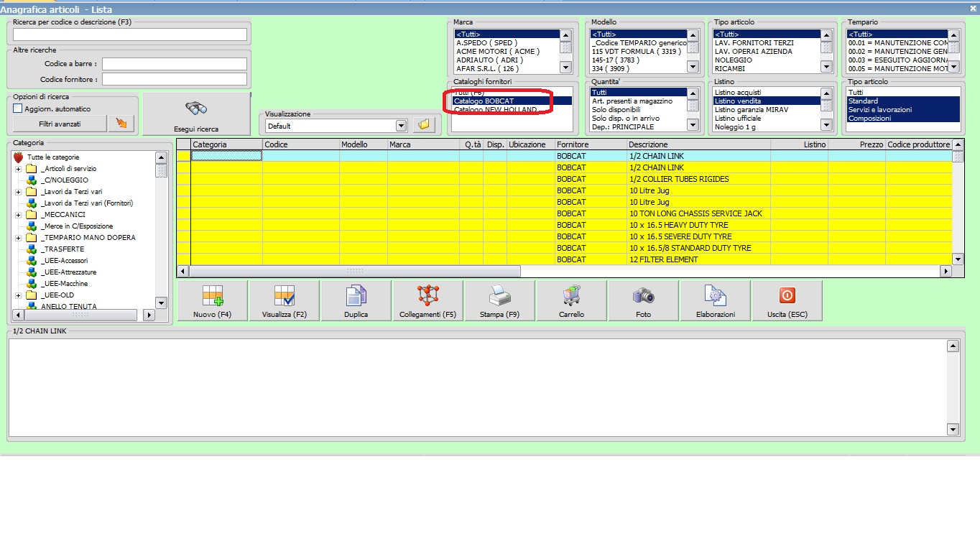Select the 10 x 16.5 HEAVY DUTY TYRE row

point(564,225)
